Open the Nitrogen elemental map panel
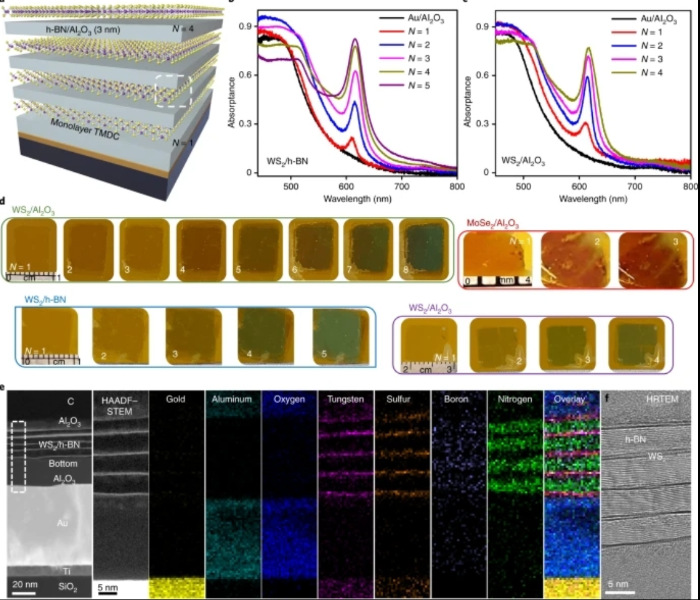The image size is (700, 600). (x=515, y=492)
